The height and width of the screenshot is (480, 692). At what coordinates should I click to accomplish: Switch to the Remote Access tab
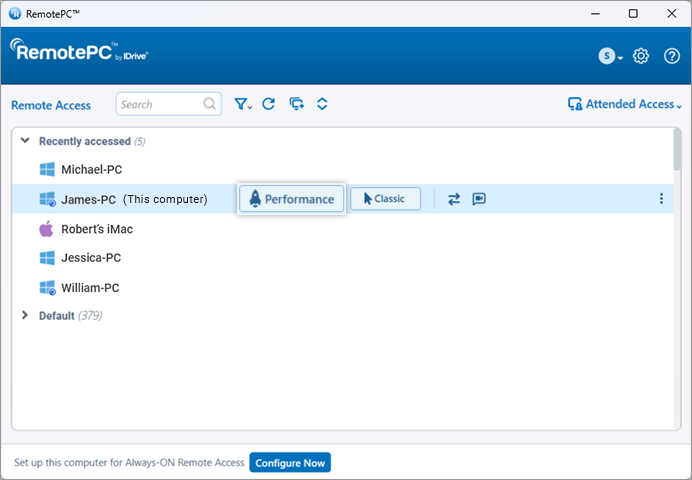click(x=51, y=105)
